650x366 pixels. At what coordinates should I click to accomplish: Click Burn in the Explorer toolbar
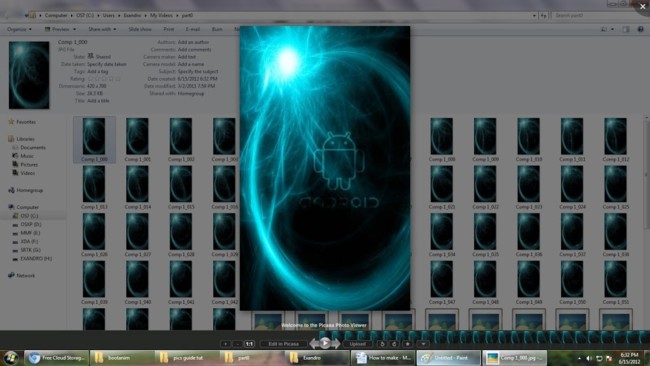point(217,29)
